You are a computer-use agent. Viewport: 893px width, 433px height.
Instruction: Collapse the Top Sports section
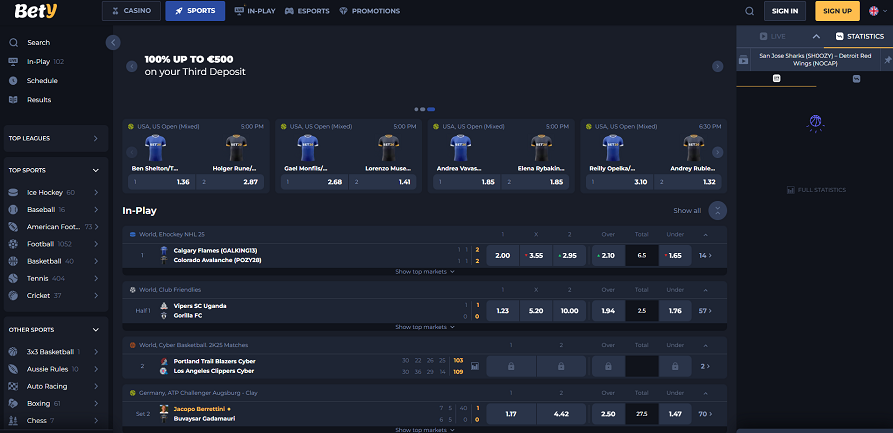coord(96,170)
